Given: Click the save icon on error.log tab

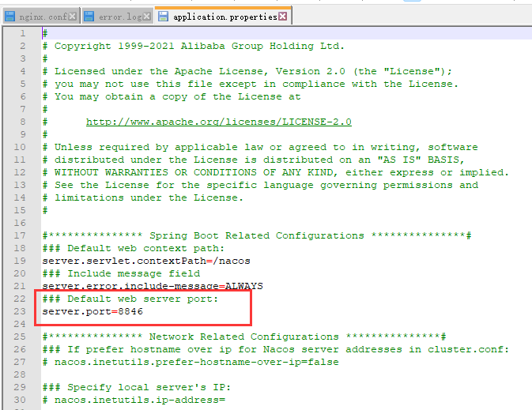Looking at the screenshot, I should pos(89,16).
